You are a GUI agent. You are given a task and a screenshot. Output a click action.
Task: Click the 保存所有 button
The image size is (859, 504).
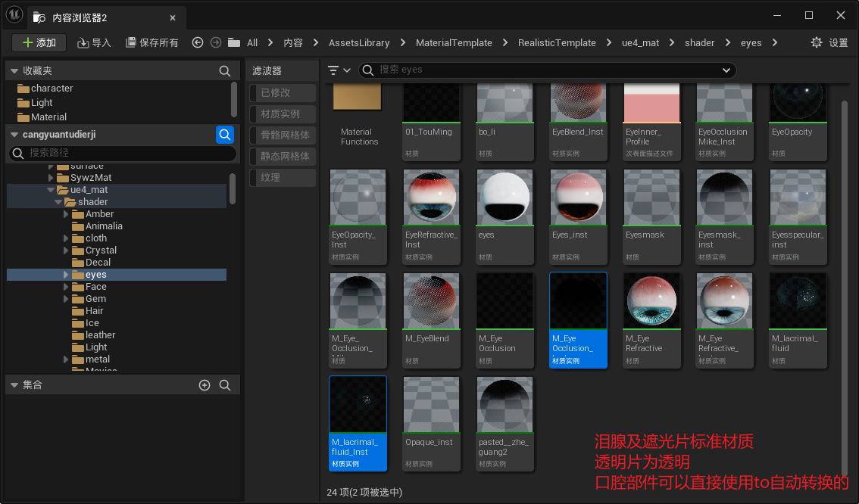coord(152,43)
